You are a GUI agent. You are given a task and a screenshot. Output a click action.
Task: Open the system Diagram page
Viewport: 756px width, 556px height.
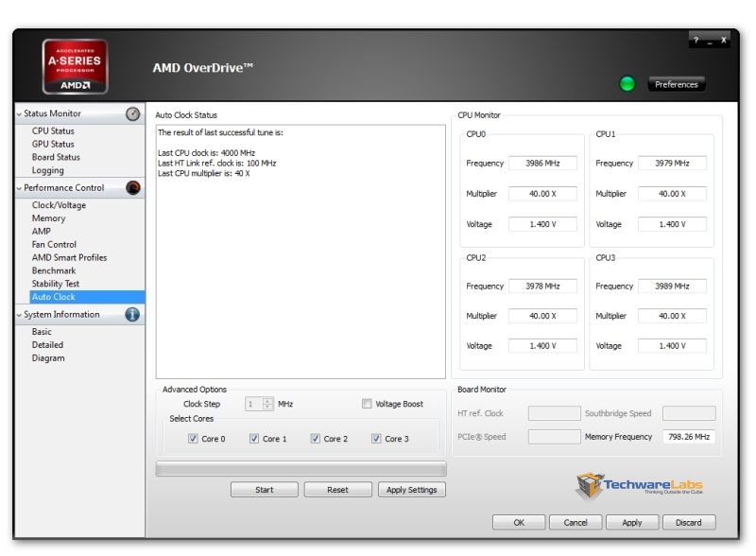(48, 358)
